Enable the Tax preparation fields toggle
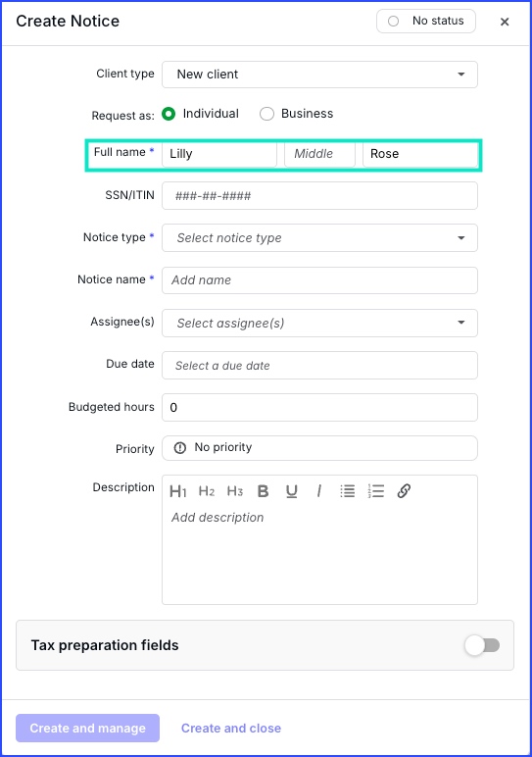 click(482, 645)
